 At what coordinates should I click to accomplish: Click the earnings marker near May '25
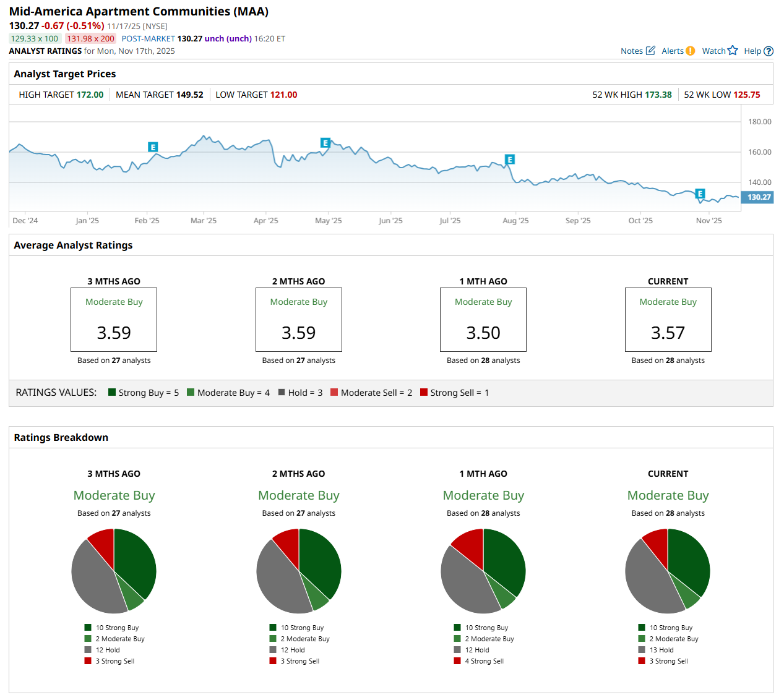(325, 143)
